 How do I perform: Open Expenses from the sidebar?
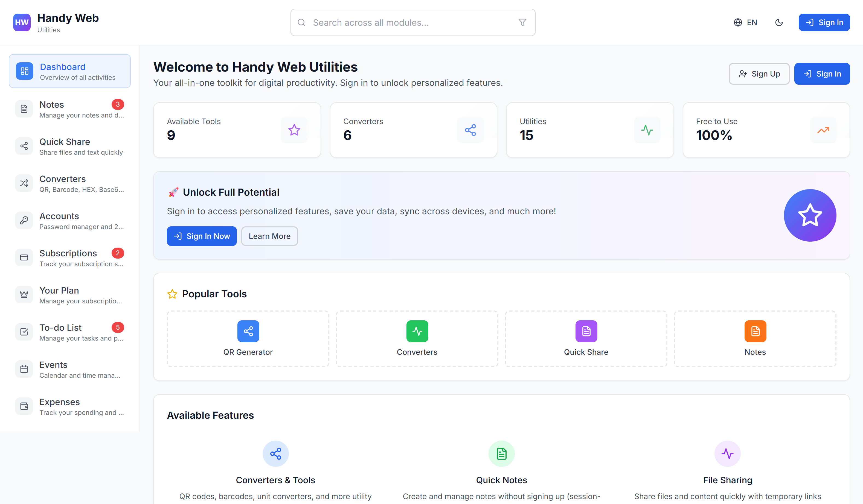pyautogui.click(x=69, y=406)
